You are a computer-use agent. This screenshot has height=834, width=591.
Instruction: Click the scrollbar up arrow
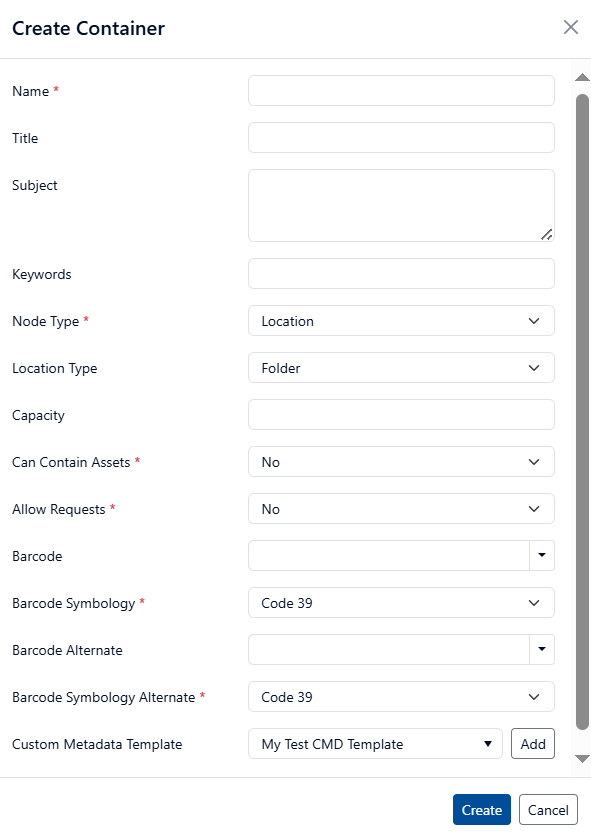coord(582,78)
